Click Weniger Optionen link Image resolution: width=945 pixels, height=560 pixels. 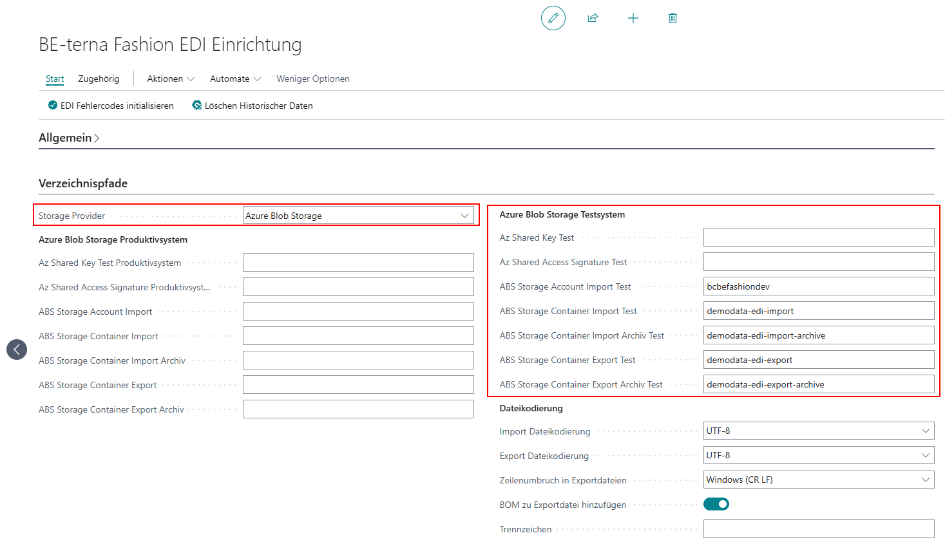(x=313, y=79)
